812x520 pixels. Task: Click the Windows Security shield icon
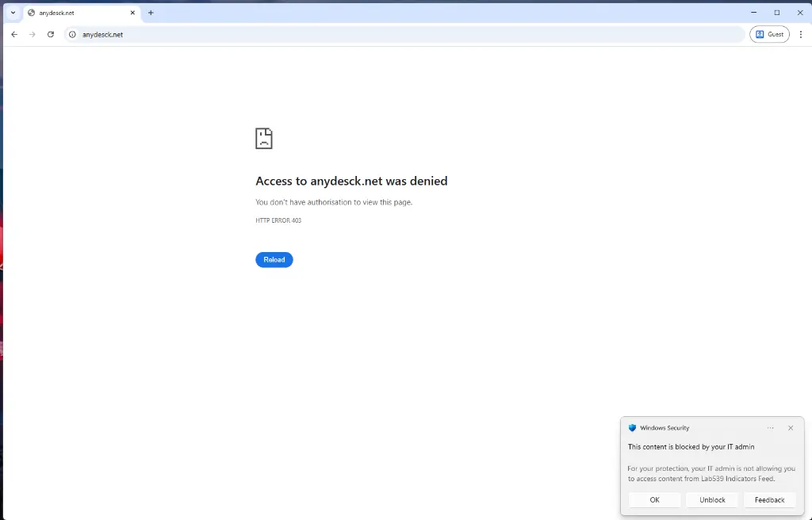pos(632,428)
